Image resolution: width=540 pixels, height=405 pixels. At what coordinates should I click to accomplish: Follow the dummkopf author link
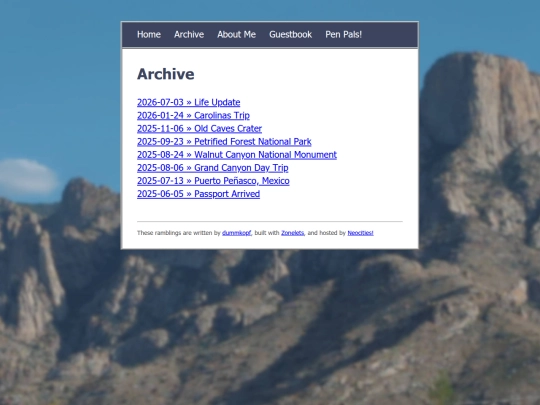pyautogui.click(x=237, y=233)
